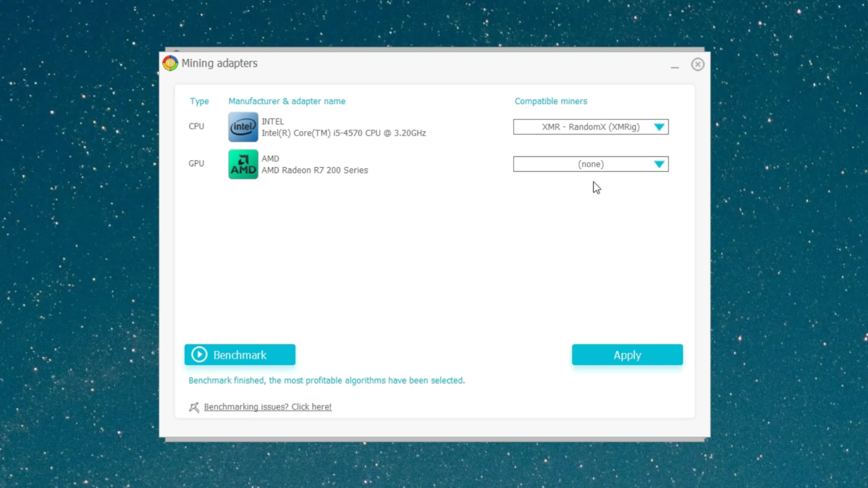The image size is (868, 488).
Task: Click the teal arrow on the XMR RandomX dropdown
Action: [x=659, y=127]
